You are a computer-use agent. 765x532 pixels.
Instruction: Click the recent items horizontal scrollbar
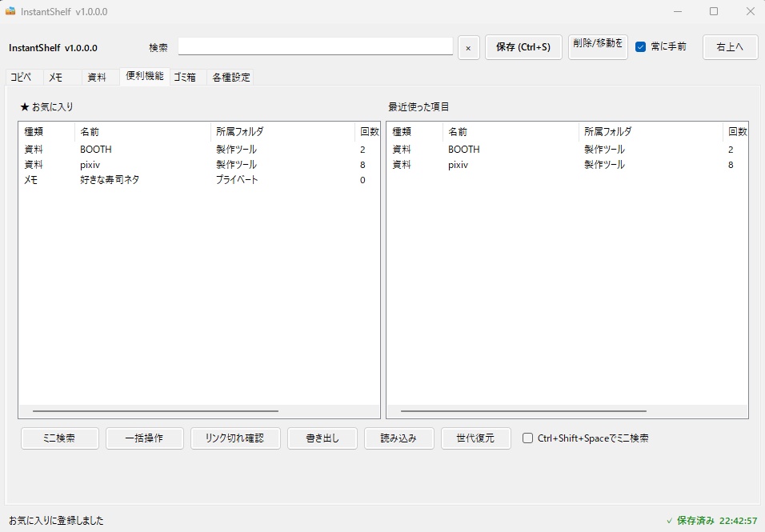coord(523,411)
